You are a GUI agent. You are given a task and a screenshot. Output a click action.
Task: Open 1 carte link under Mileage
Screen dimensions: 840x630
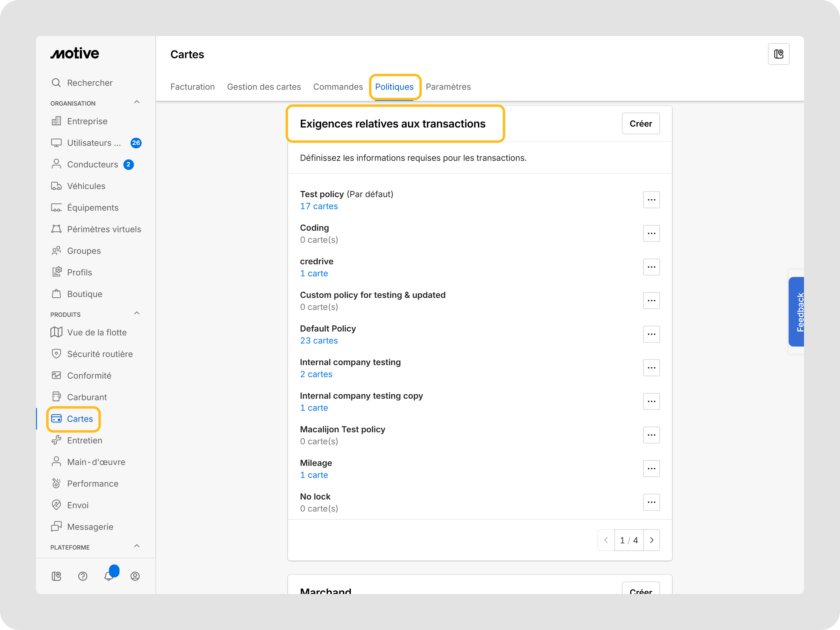[x=314, y=475]
